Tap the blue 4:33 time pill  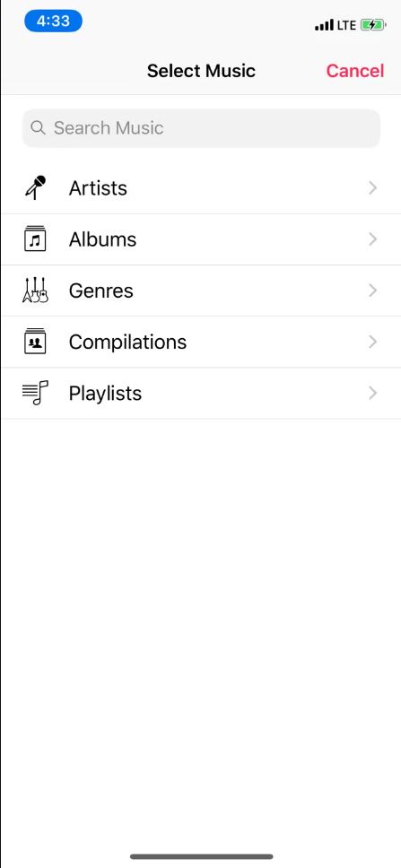(x=53, y=21)
